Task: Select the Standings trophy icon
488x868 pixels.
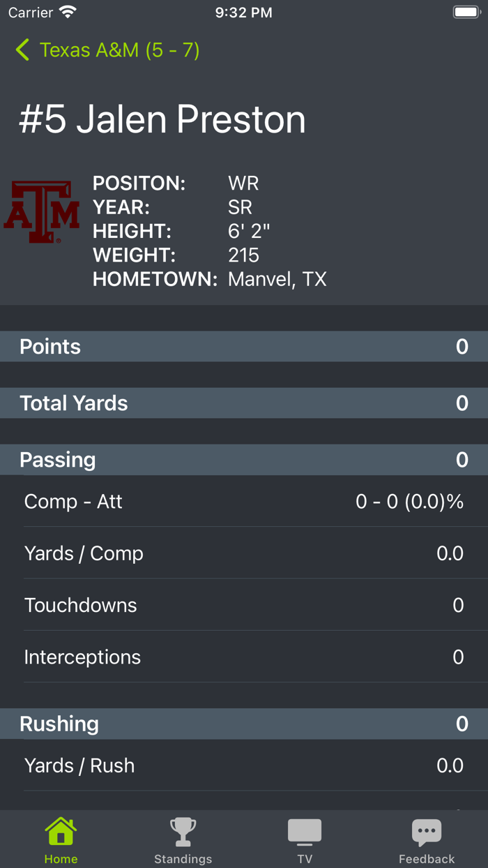Action: click(183, 830)
